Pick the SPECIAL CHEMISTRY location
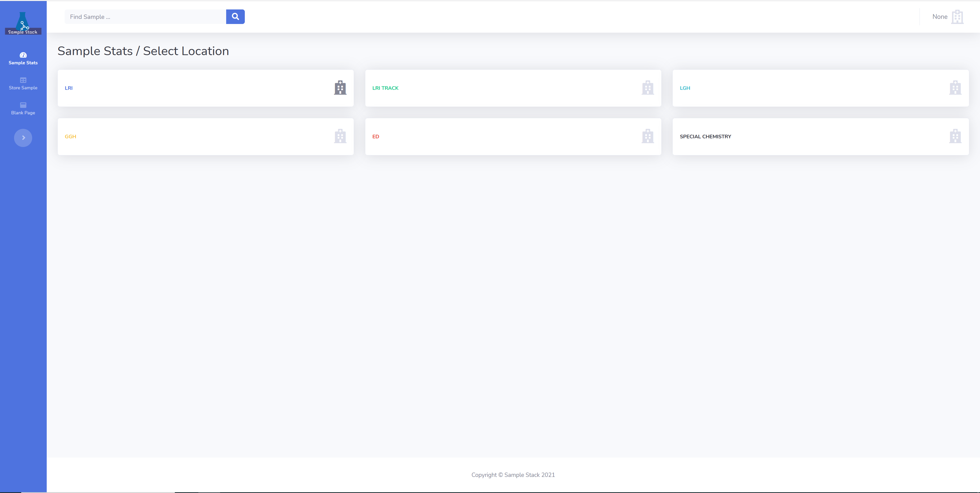The width and height of the screenshot is (980, 493). point(705,137)
